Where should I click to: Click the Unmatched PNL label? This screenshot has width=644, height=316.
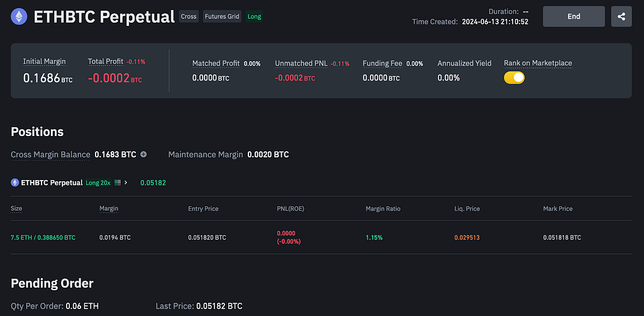pyautogui.click(x=301, y=64)
